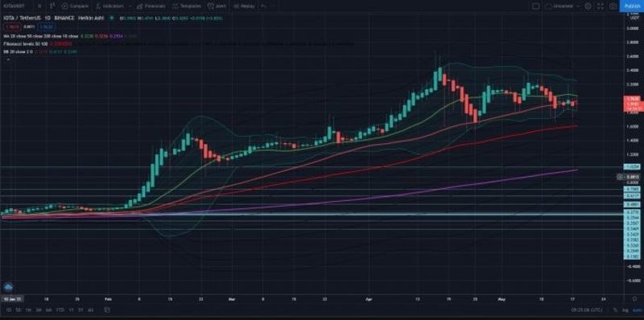Open the Indicators dialog

coord(109,6)
